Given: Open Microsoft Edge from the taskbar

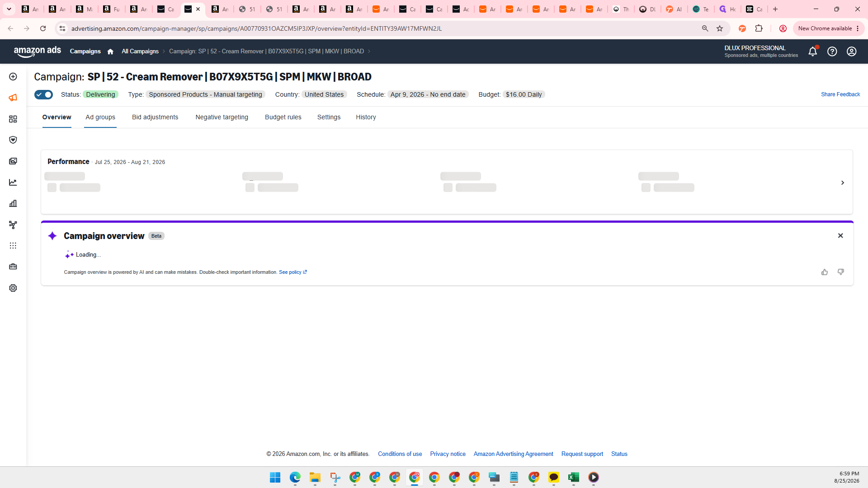Looking at the screenshot, I should (x=295, y=477).
